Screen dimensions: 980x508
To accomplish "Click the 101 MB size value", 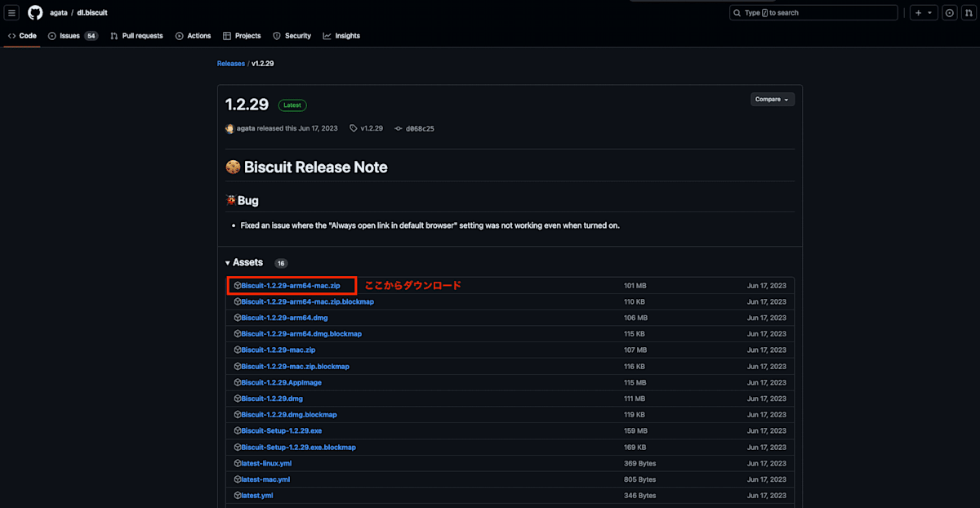I will click(x=635, y=286).
